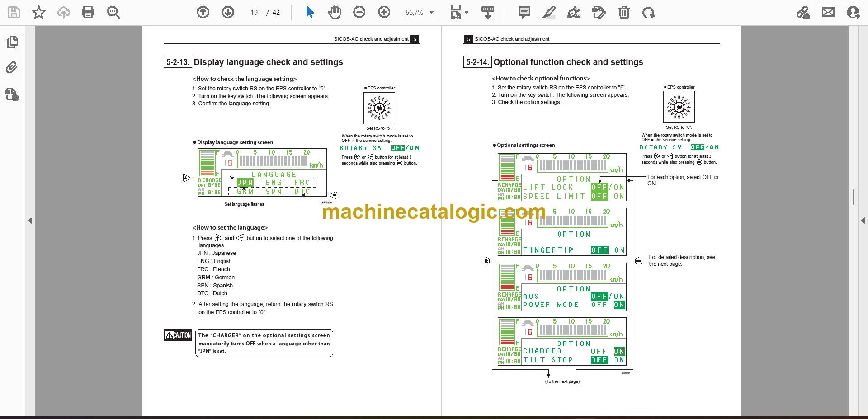868x419 pixels.
Task: Go to the previous page with up arrow
Action: pos(203,12)
